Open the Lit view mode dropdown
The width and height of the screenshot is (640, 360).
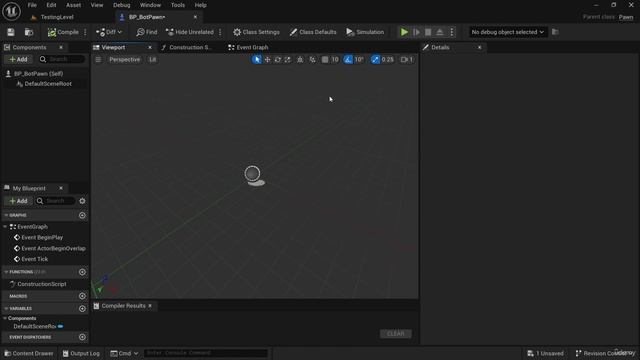[x=152, y=60]
